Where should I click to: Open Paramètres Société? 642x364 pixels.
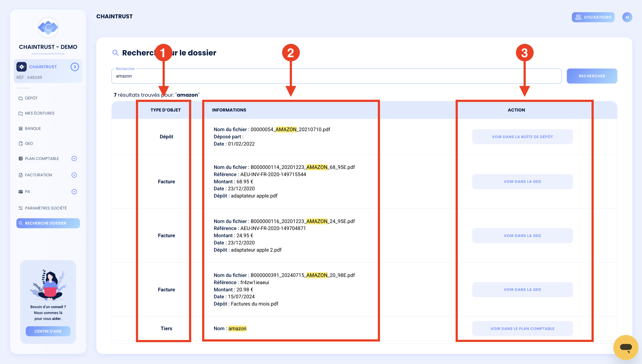point(45,208)
